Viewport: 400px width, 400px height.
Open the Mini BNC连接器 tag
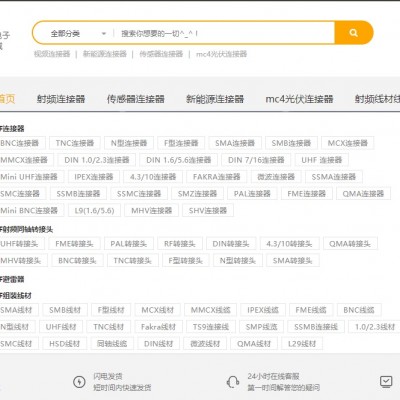click(x=32, y=210)
